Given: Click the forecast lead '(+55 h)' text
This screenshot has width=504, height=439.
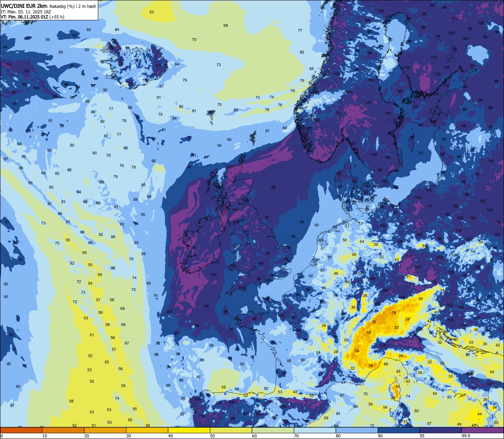Looking at the screenshot, I should tap(56, 17).
